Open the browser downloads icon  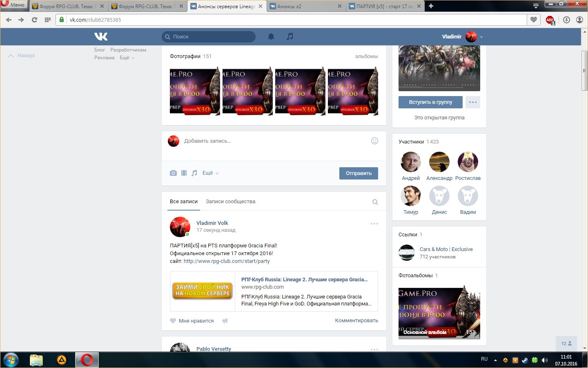tap(566, 20)
